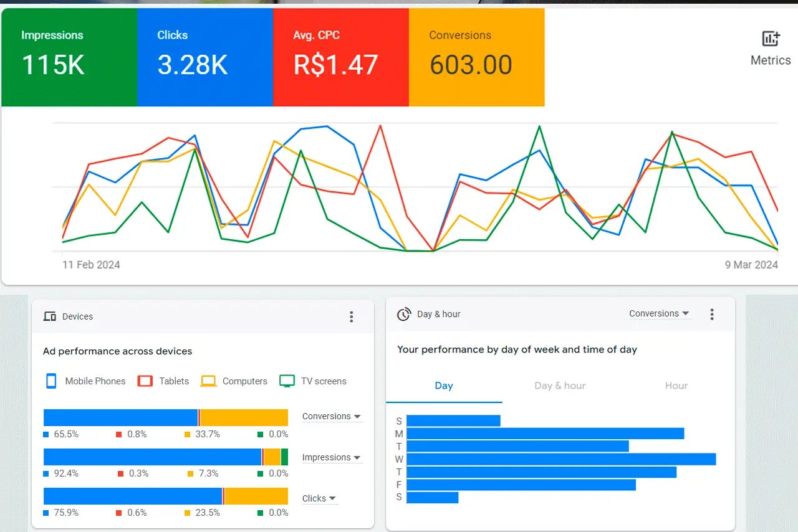Viewport: 798px width, 532px height.
Task: Open the Metrics selector icon
Action: [771, 39]
